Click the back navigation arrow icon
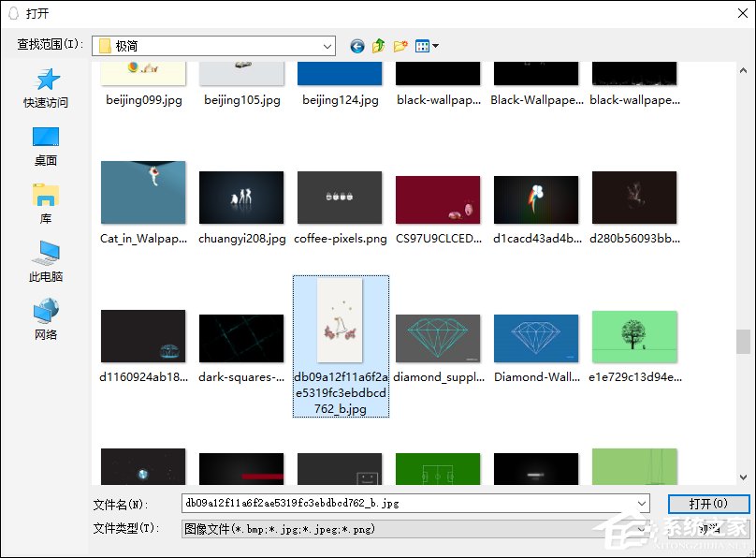This screenshot has height=558, width=756. (x=356, y=45)
